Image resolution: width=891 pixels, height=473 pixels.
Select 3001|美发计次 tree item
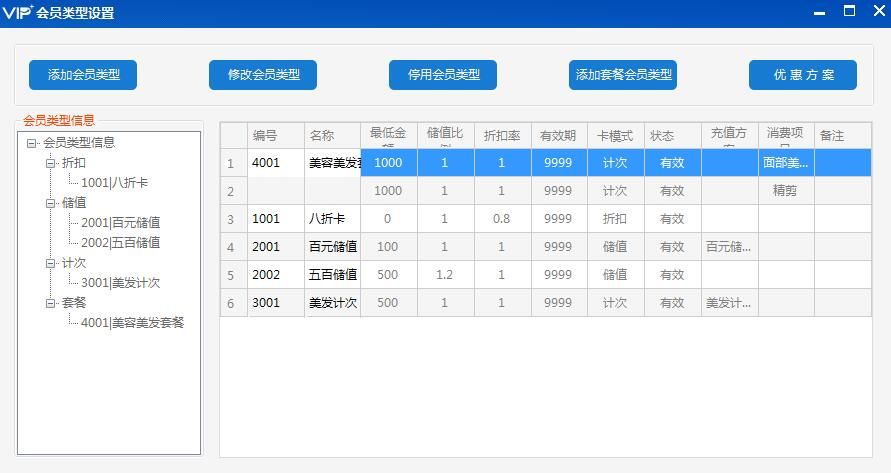[x=120, y=283]
